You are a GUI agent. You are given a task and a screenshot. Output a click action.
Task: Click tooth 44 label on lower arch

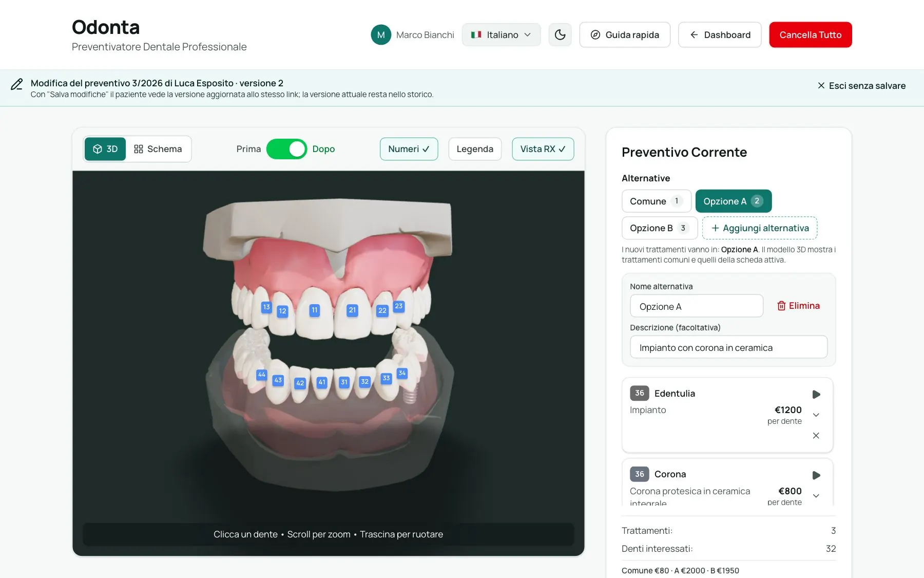(262, 375)
